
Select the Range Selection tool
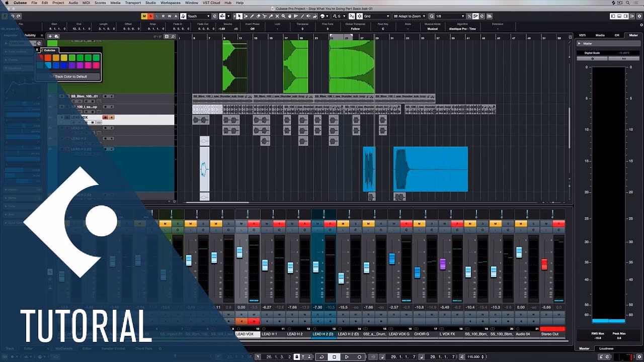[246, 16]
